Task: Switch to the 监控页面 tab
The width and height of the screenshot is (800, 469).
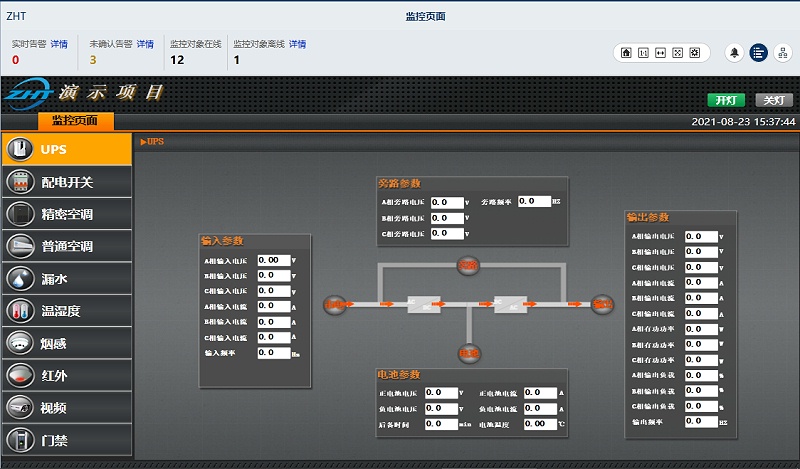Action: [x=75, y=121]
